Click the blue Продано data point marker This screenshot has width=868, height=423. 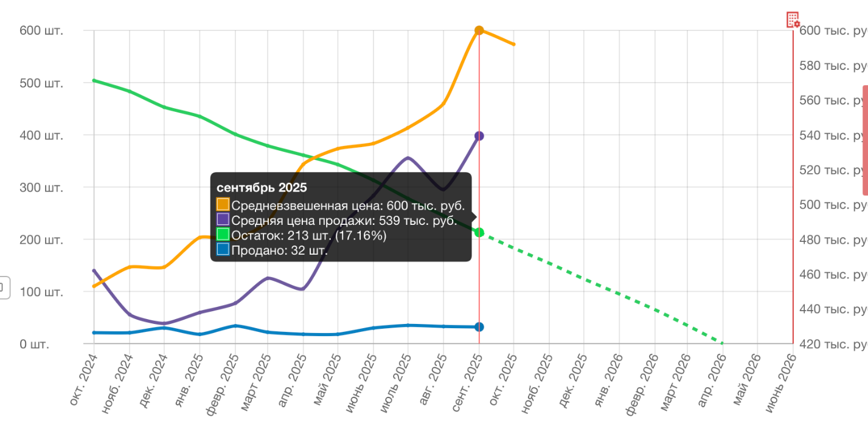[x=479, y=327]
